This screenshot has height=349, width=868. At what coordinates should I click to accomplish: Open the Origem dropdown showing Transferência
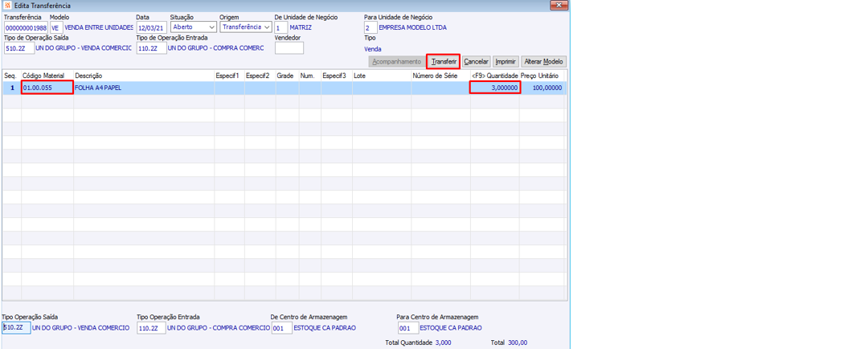coord(246,27)
